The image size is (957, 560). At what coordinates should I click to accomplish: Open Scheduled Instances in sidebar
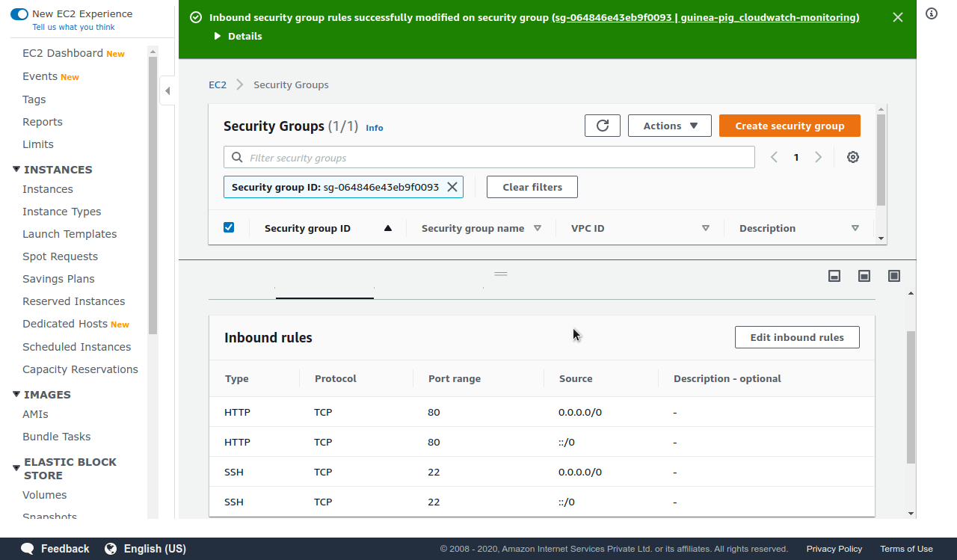(76, 347)
